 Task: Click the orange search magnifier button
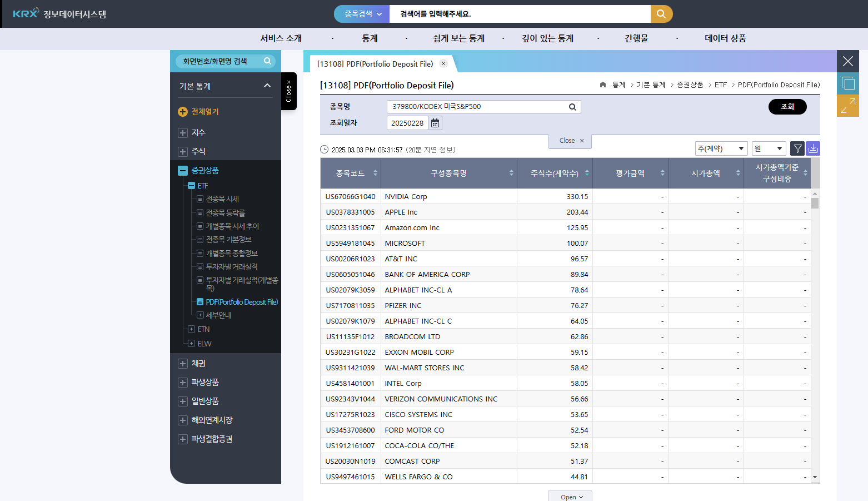pyautogui.click(x=661, y=14)
